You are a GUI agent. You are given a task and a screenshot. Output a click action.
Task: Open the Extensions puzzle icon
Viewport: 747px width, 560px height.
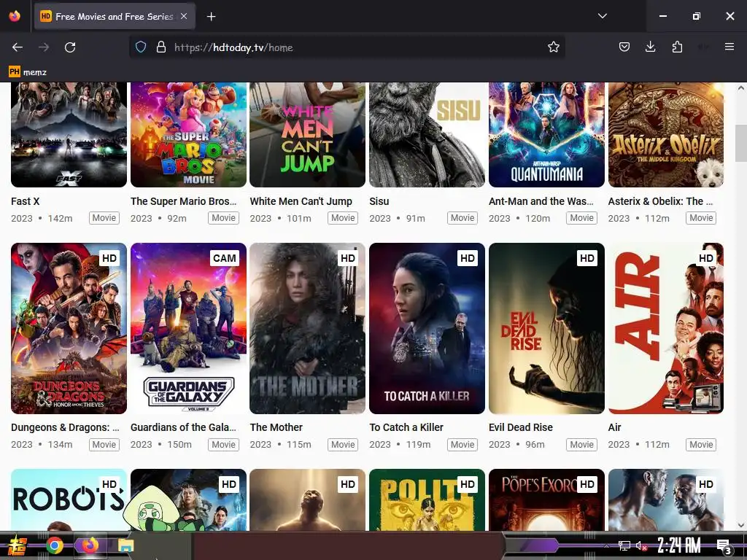(x=677, y=47)
